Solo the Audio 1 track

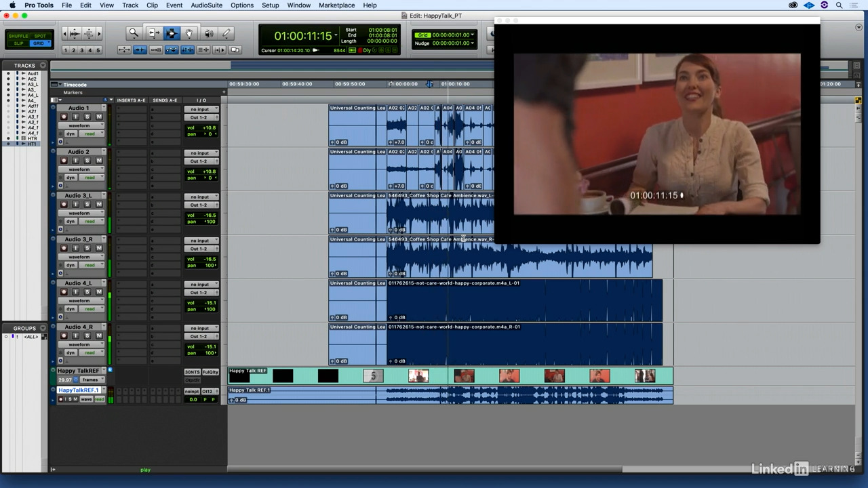click(x=87, y=117)
